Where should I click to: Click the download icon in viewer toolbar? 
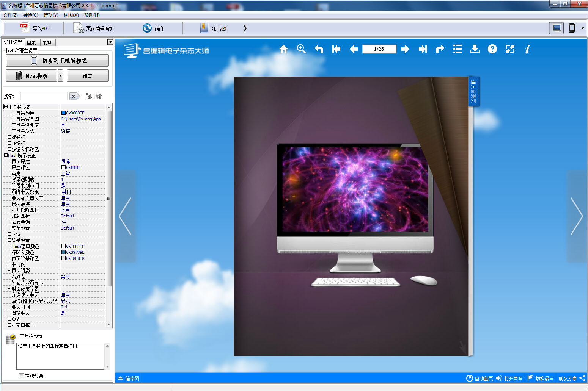pyautogui.click(x=475, y=49)
